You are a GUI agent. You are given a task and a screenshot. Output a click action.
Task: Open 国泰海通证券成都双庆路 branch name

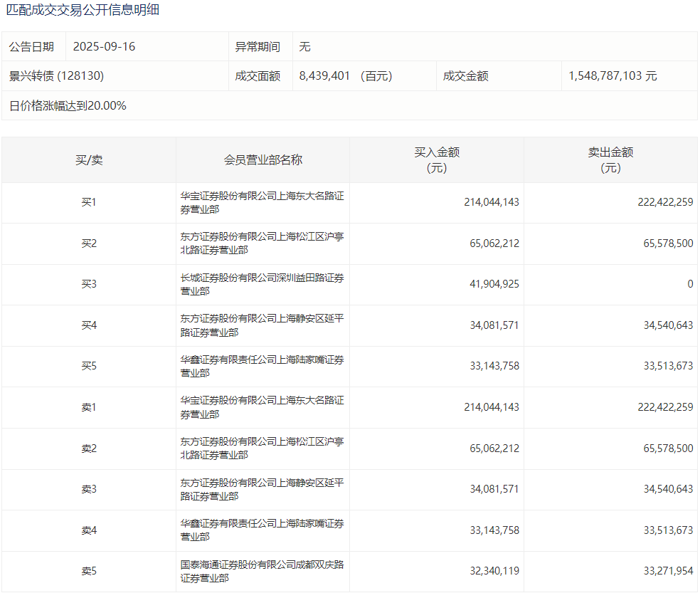coord(262,571)
